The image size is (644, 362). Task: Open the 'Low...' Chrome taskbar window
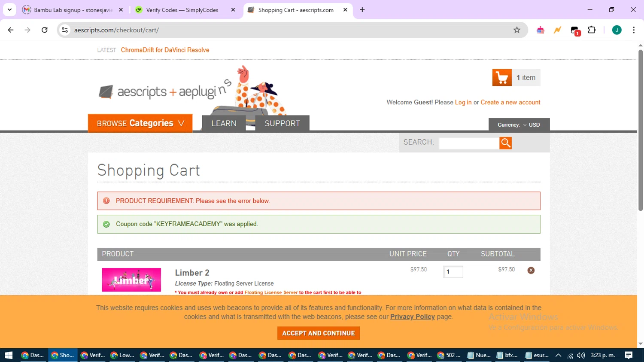click(122, 355)
